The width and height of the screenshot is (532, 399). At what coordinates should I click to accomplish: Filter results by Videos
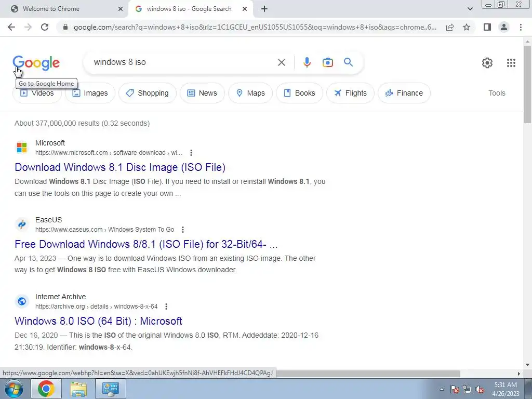click(37, 93)
